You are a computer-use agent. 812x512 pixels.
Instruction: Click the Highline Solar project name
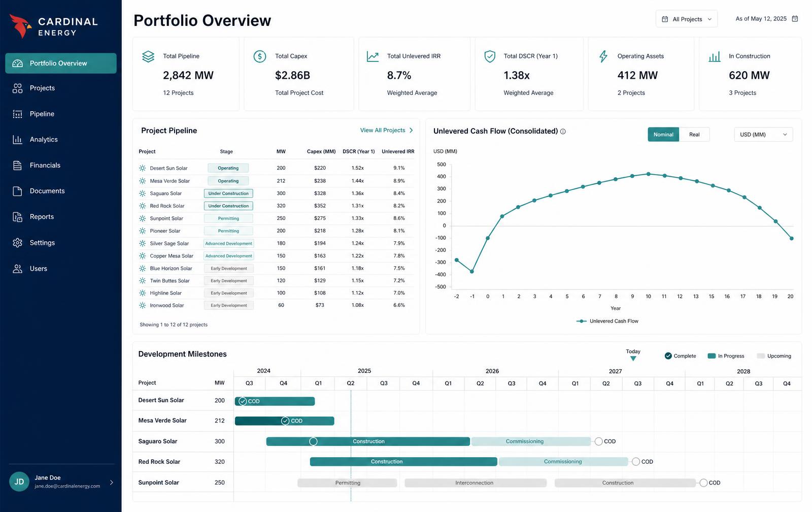[165, 293]
